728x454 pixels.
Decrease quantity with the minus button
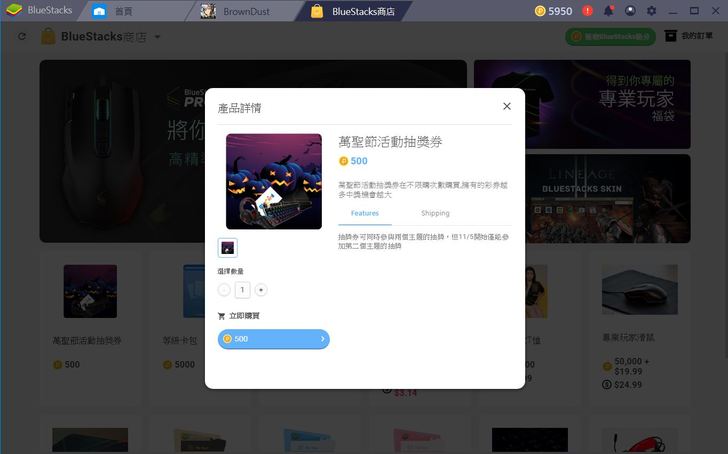click(224, 290)
